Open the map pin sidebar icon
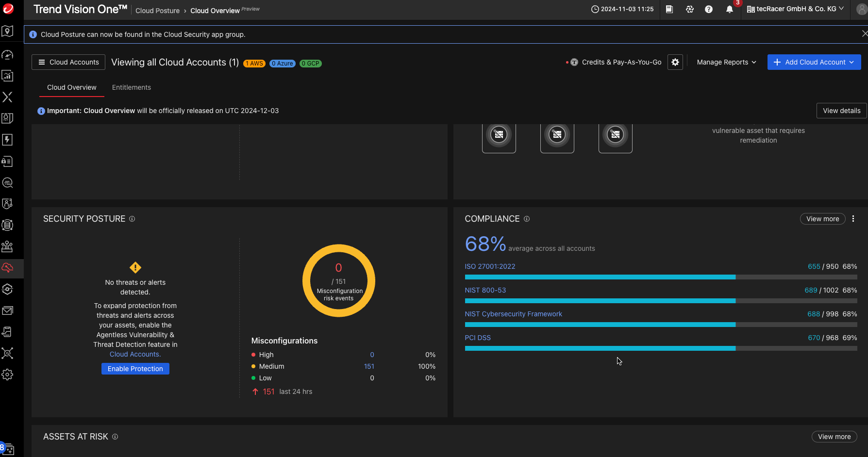 tap(7, 32)
